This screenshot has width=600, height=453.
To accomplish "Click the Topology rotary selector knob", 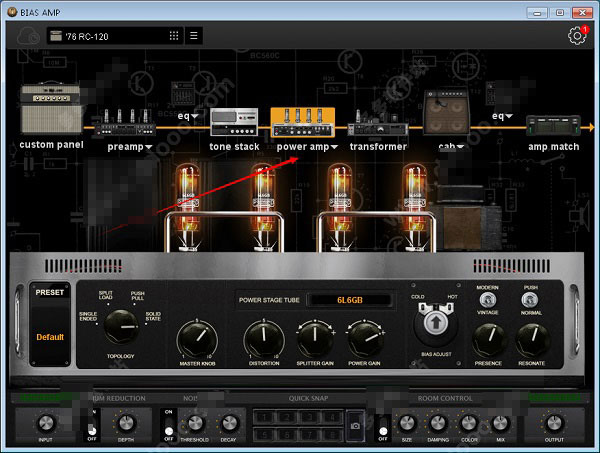I will click(121, 326).
